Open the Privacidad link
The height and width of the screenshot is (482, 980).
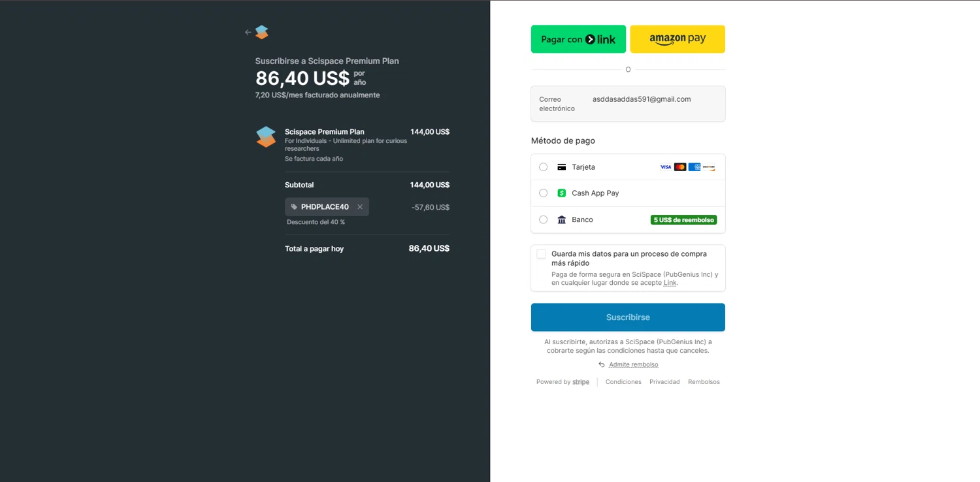(x=664, y=382)
